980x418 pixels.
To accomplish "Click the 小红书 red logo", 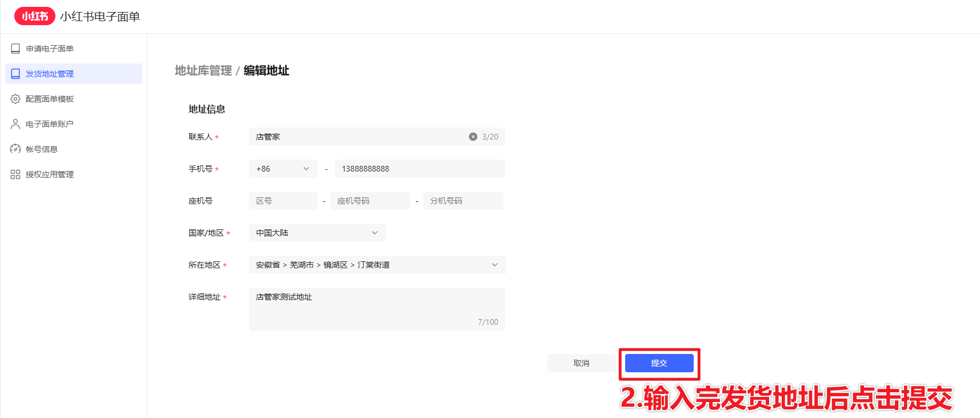I will [x=35, y=16].
